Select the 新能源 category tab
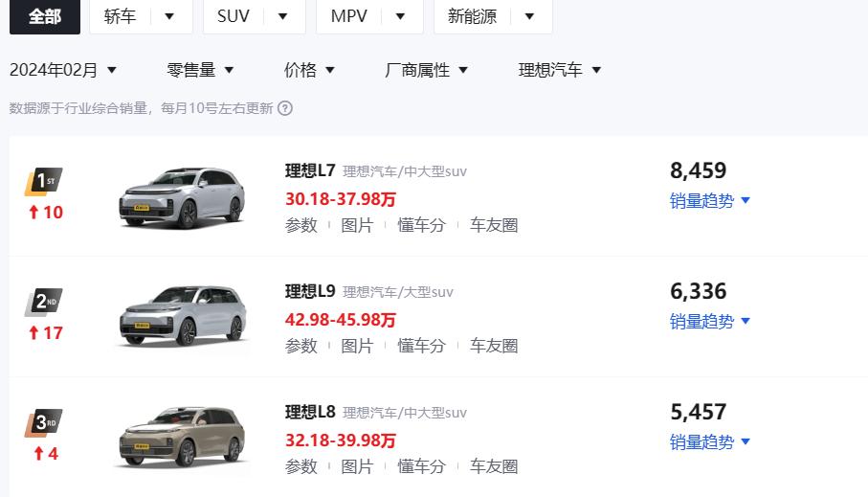 pyautogui.click(x=472, y=16)
